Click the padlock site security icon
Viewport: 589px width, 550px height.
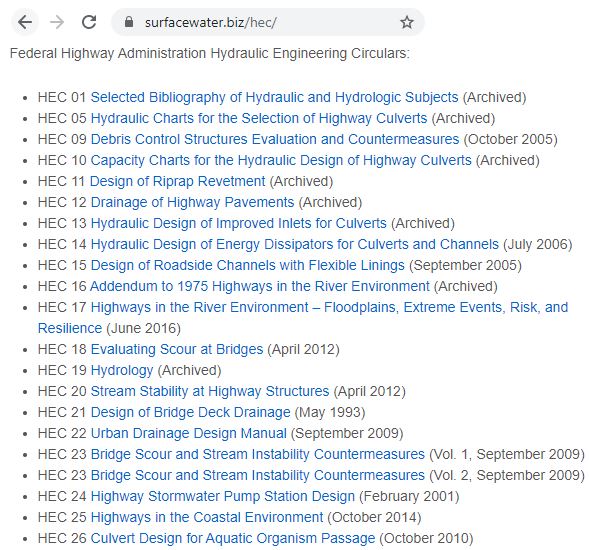pyautogui.click(x=129, y=22)
